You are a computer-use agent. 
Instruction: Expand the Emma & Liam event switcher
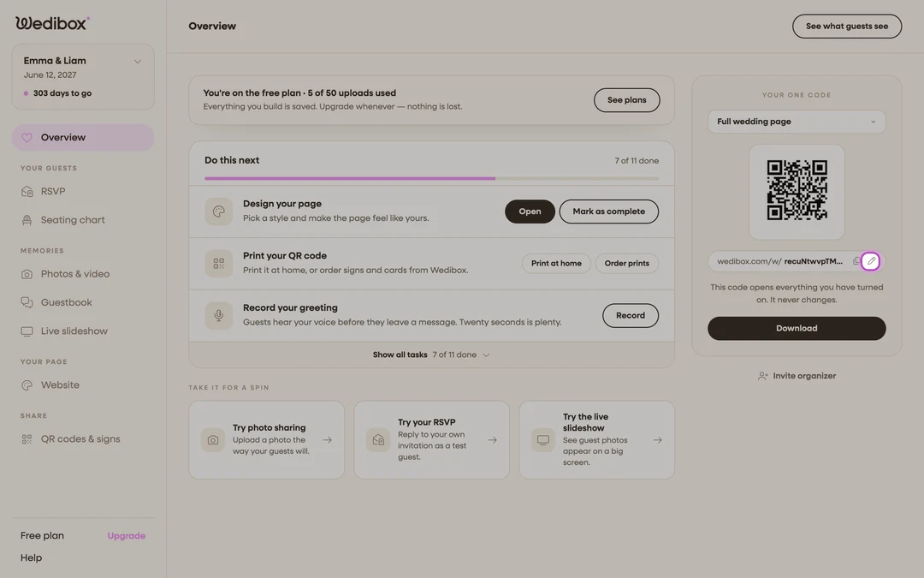[137, 62]
